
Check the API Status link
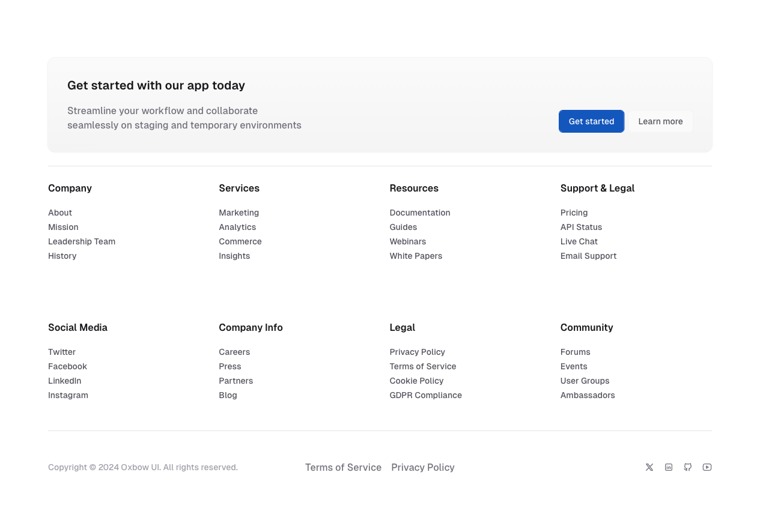[x=581, y=227]
